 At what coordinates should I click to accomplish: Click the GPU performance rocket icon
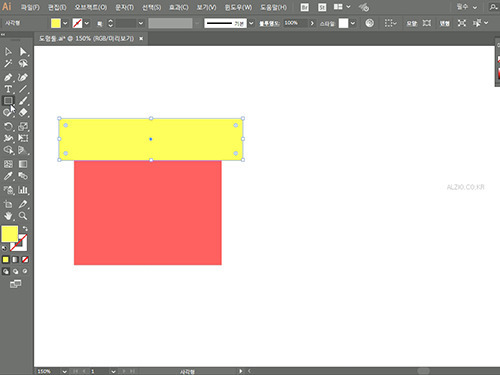pos(364,7)
